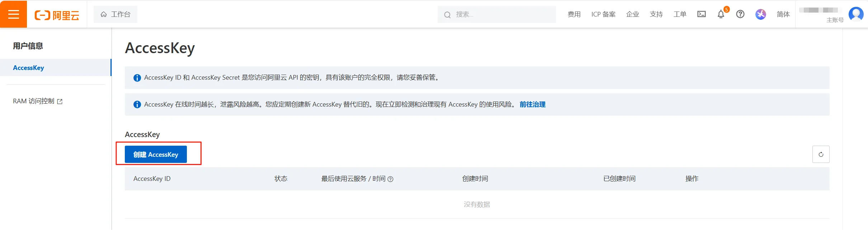This screenshot has height=230, width=868.
Task: Click the info icon on the API key notice
Action: 137,78
